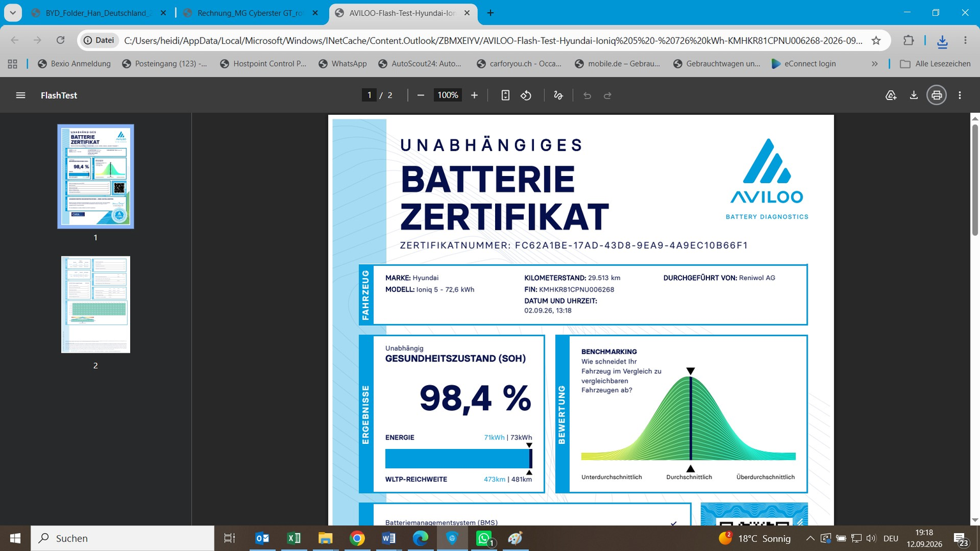Click the PDF page number field
This screenshot has height=551, width=980.
(x=369, y=95)
